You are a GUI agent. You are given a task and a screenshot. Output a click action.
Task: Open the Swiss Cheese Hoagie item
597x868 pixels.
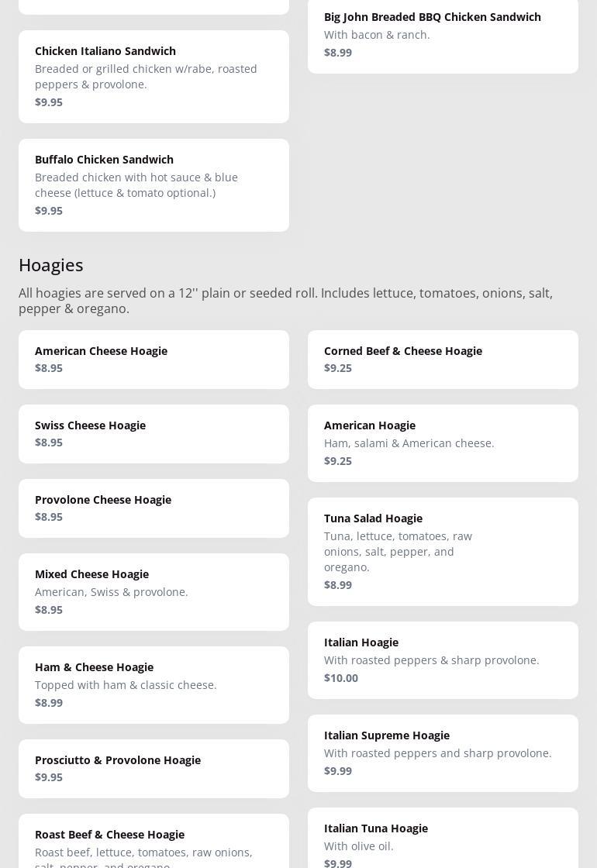click(154, 433)
